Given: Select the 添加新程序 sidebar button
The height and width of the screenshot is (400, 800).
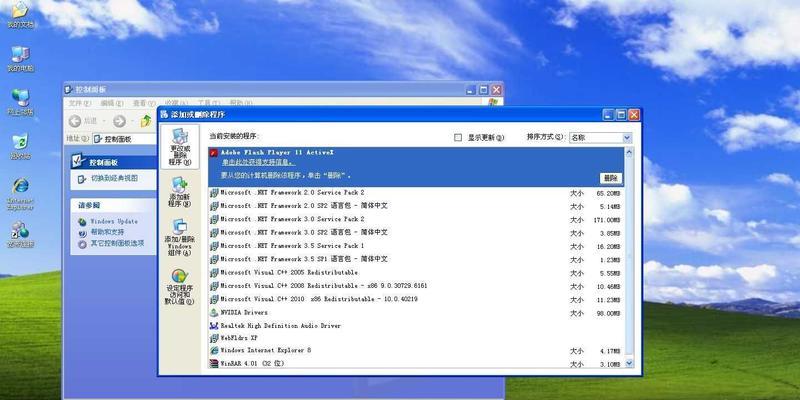Looking at the screenshot, I should [x=180, y=191].
